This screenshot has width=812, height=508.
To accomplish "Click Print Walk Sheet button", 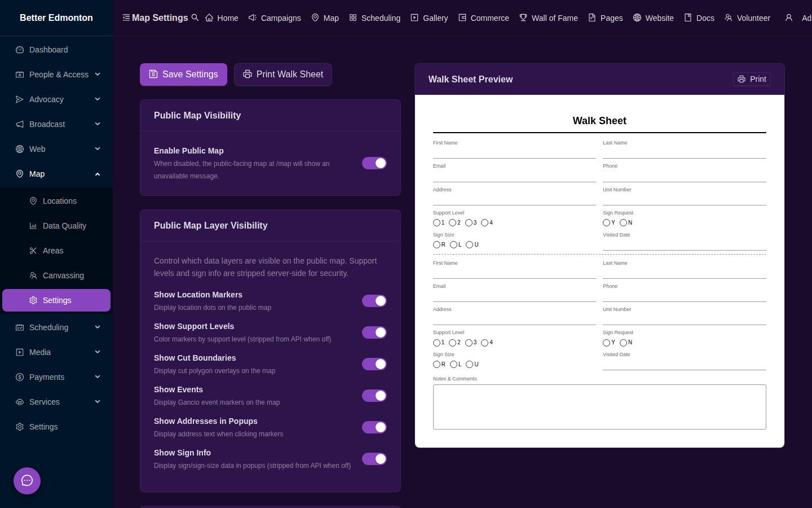I will pyautogui.click(x=283, y=75).
